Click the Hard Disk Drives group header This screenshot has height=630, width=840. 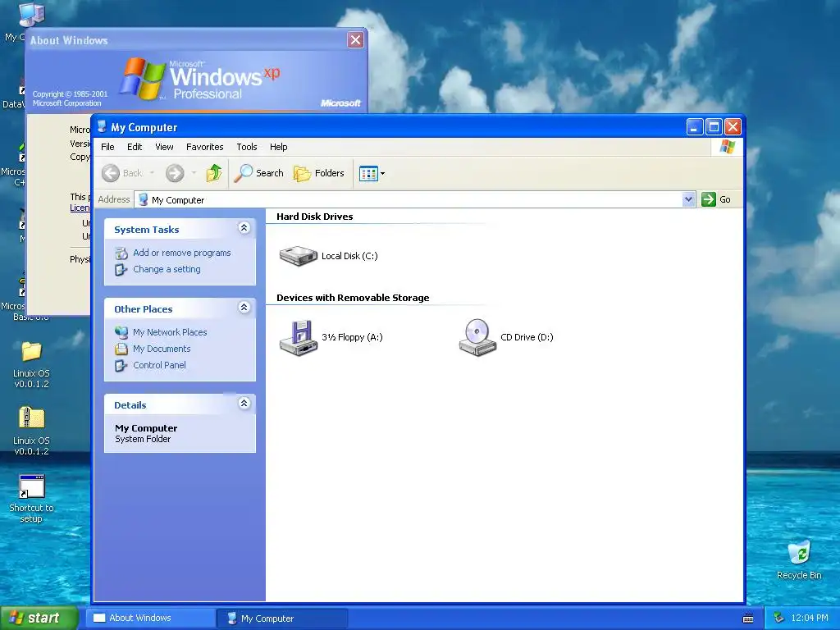314,217
